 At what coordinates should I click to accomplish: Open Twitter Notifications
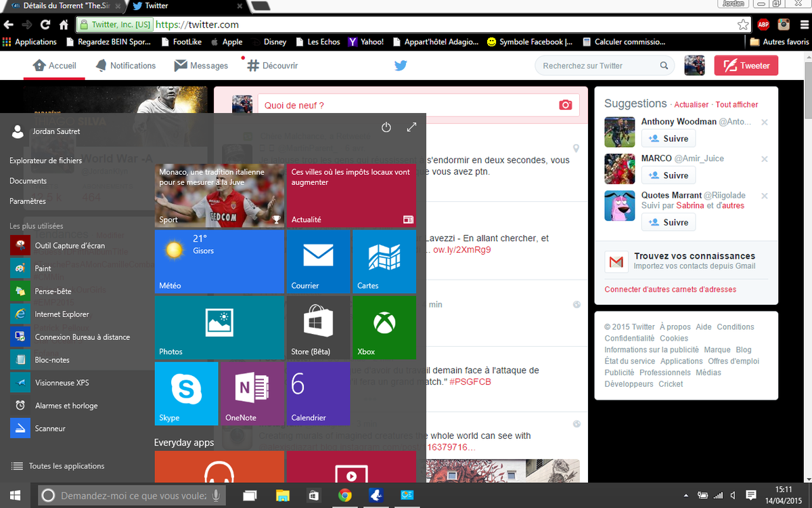coord(125,66)
